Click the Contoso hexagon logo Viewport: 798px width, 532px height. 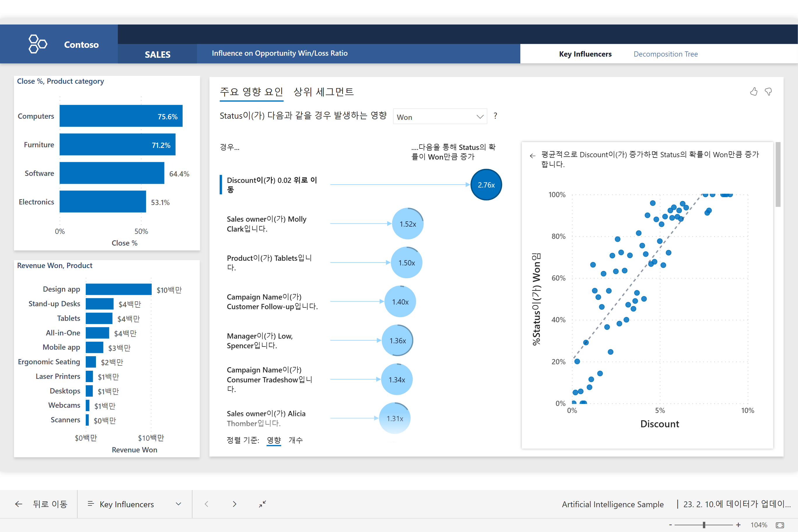click(x=37, y=44)
